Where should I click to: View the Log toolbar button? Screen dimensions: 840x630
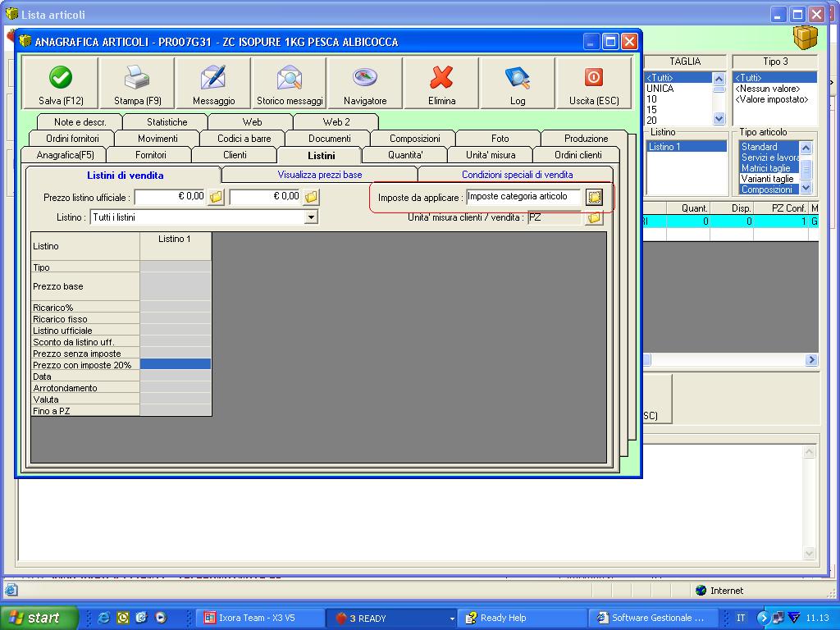point(518,84)
